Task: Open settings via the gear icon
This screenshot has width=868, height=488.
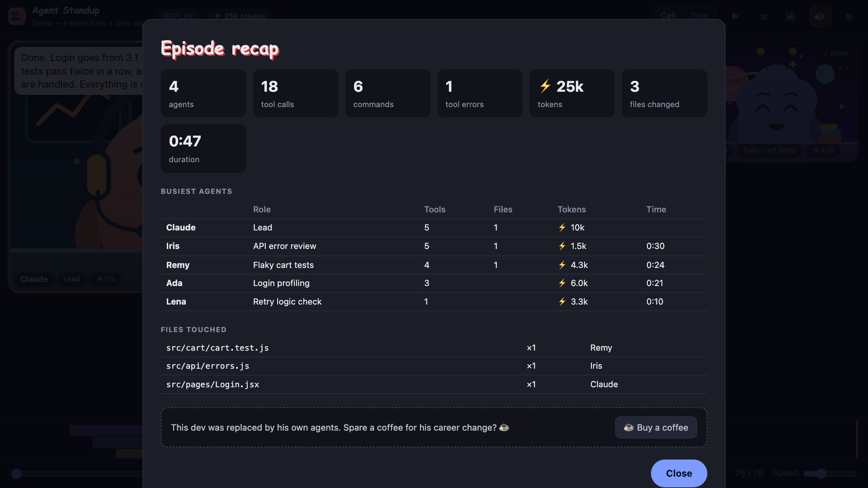Action: click(x=849, y=17)
